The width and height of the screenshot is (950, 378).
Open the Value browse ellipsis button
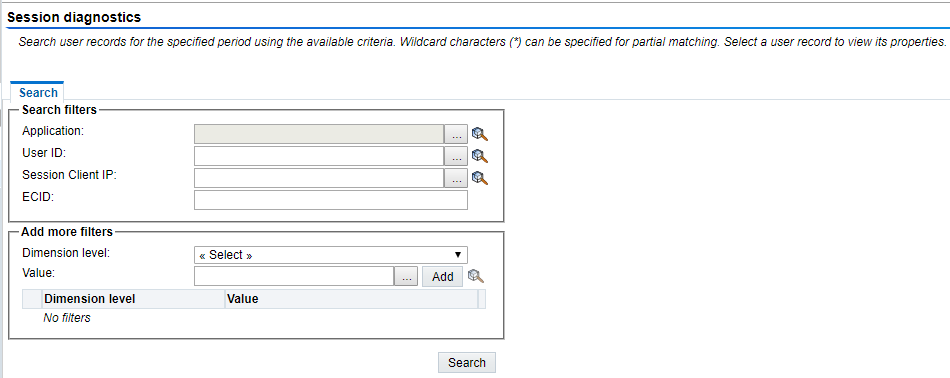pos(406,276)
